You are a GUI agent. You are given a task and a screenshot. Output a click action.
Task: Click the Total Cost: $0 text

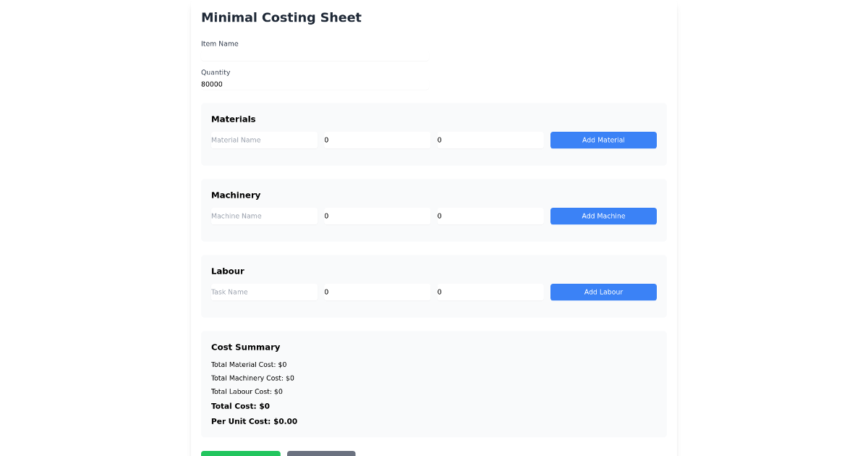point(240,406)
